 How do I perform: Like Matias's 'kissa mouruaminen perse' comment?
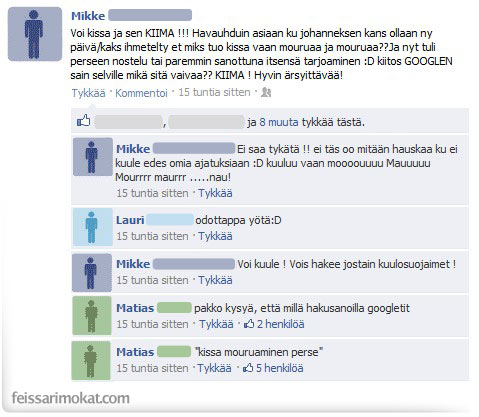click(x=214, y=368)
